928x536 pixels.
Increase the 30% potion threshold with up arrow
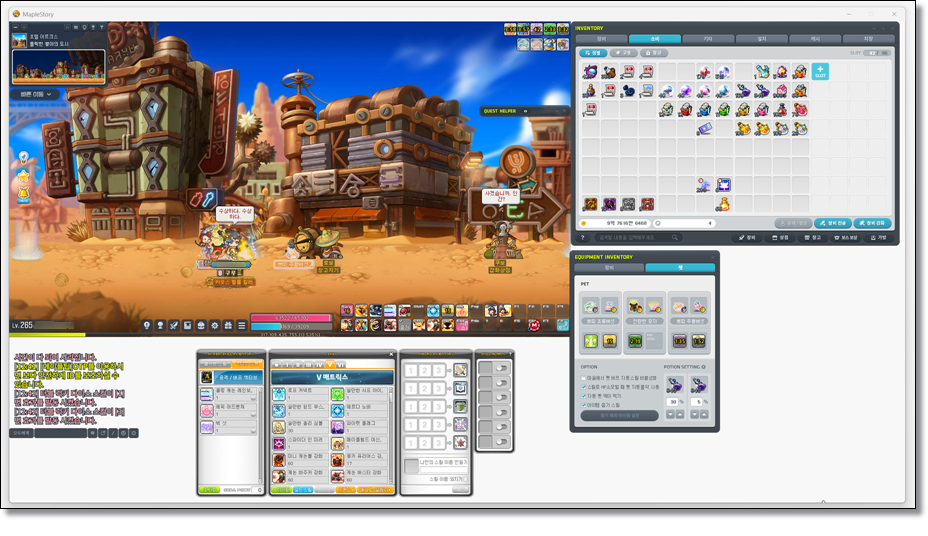click(x=680, y=415)
